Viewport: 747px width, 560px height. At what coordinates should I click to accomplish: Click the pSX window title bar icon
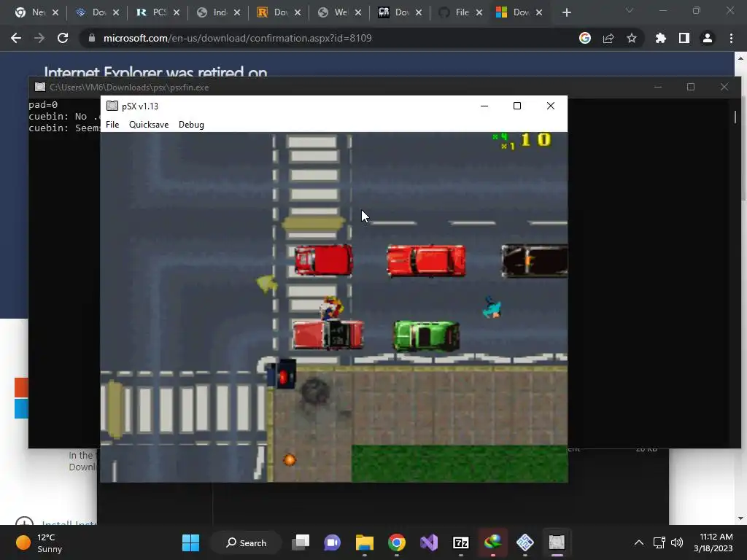(x=112, y=106)
